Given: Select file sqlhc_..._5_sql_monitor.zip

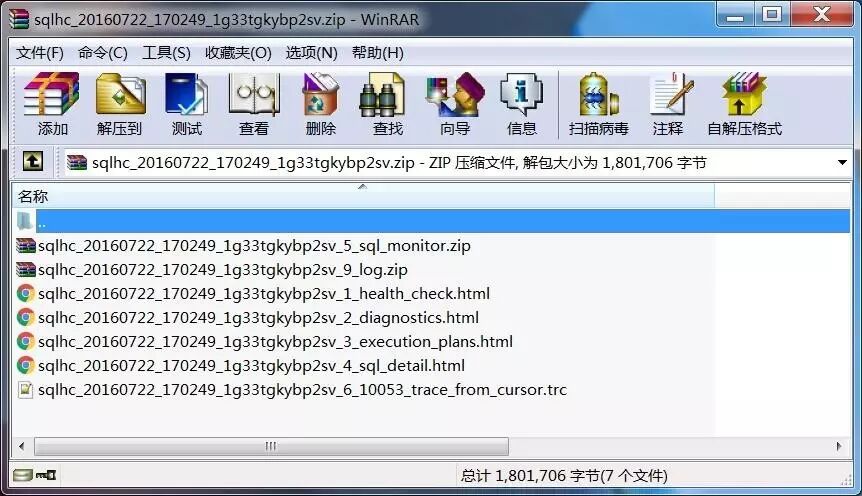Looking at the screenshot, I should [x=254, y=245].
